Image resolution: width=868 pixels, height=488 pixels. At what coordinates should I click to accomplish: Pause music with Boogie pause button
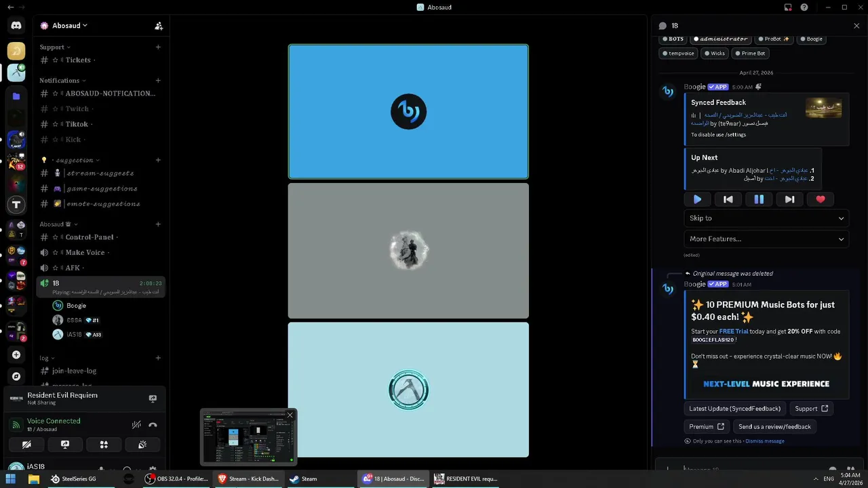click(759, 199)
